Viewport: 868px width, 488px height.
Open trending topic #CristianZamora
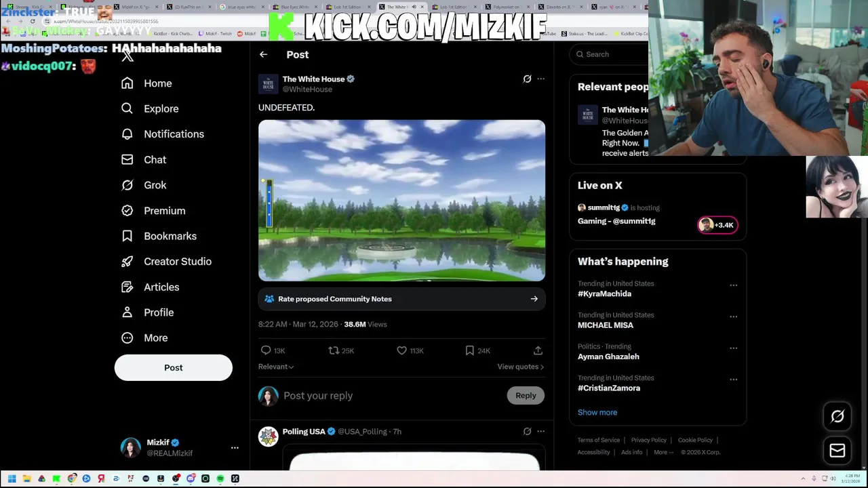coord(609,388)
